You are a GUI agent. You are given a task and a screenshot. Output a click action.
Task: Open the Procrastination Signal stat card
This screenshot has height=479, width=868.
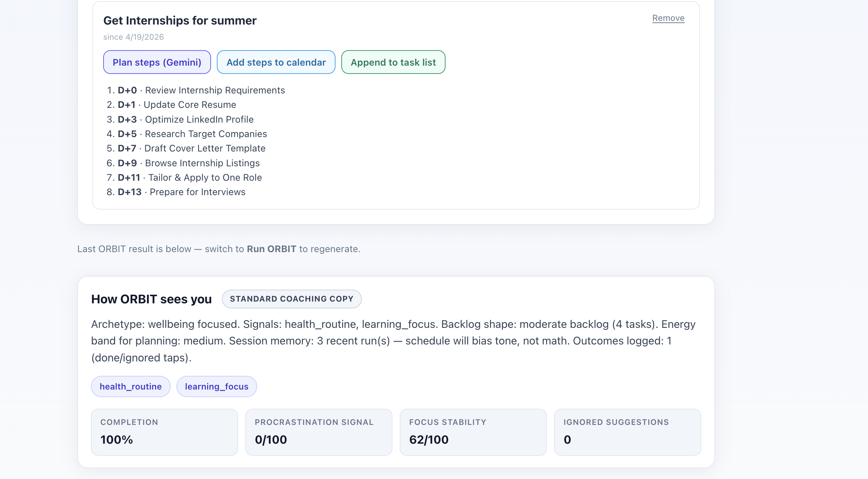pos(319,432)
